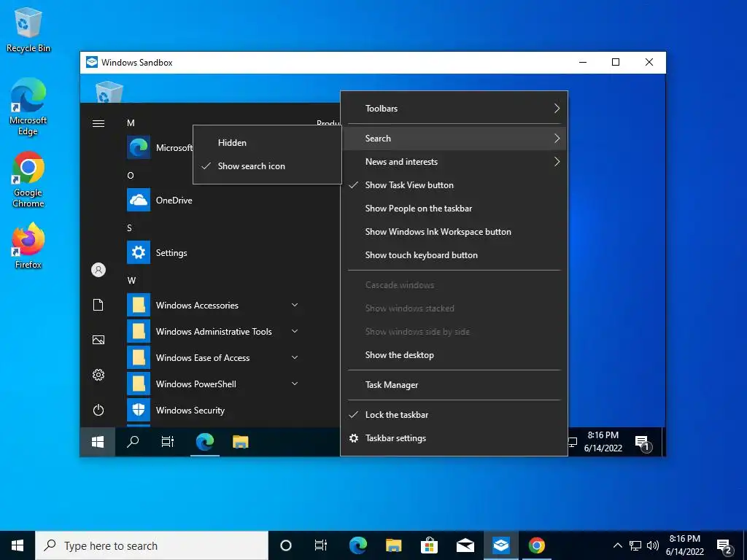The height and width of the screenshot is (560, 747).
Task: Toggle Show People on the taskbar
Action: (x=454, y=208)
